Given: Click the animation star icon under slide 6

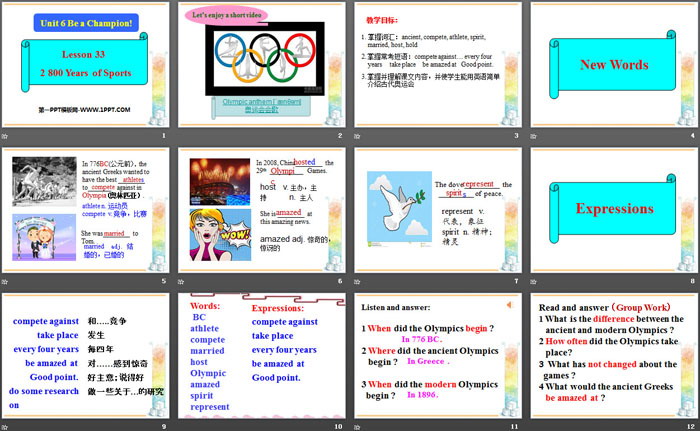Looking at the screenshot, I should [x=181, y=281].
